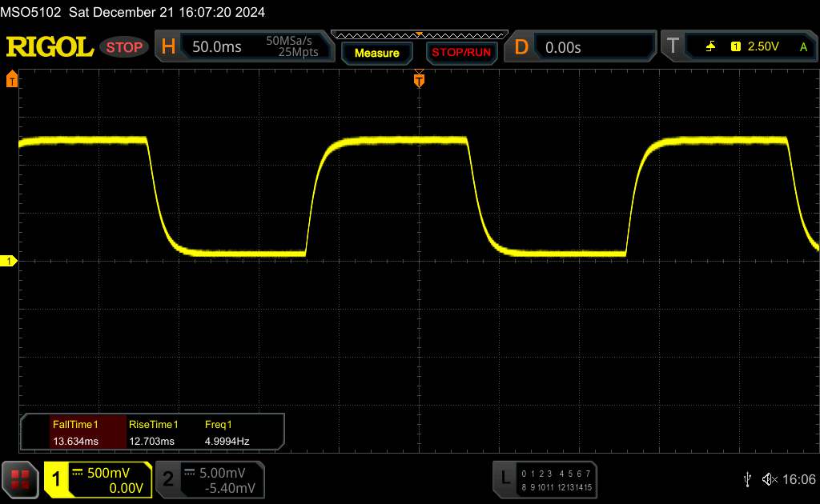Click the 12.703ms rise time value
The width and height of the screenshot is (820, 504).
click(151, 442)
